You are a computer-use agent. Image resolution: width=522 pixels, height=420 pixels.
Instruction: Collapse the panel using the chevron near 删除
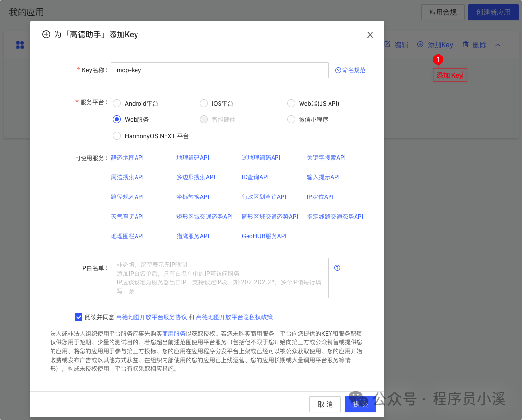[x=497, y=44]
